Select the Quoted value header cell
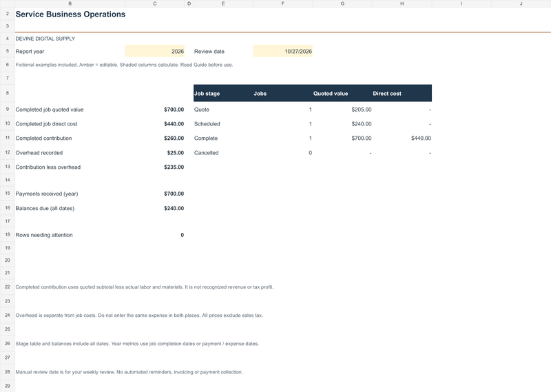The height and width of the screenshot is (392, 551). 342,93
